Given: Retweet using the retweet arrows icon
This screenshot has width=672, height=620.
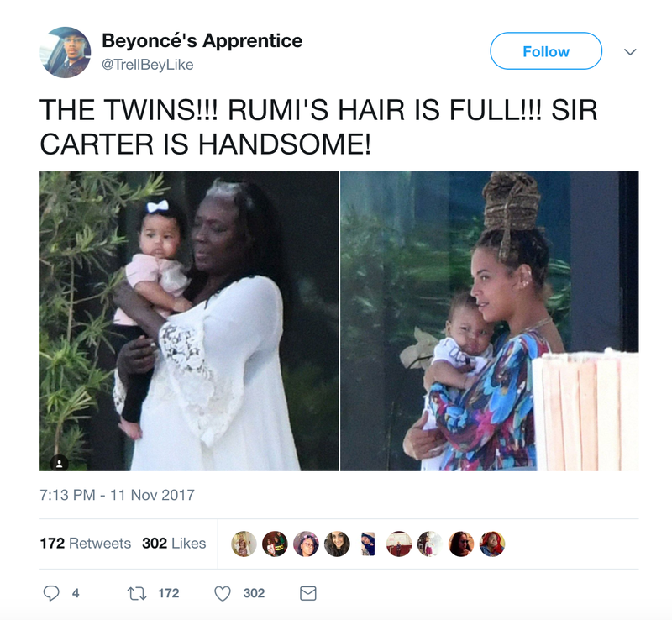Looking at the screenshot, I should [137, 593].
